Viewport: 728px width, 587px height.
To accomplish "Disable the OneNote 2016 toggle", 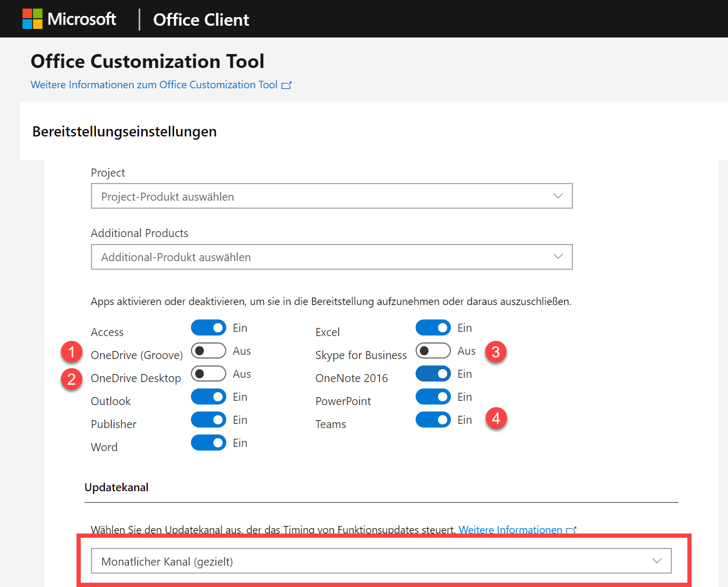I will 433,373.
